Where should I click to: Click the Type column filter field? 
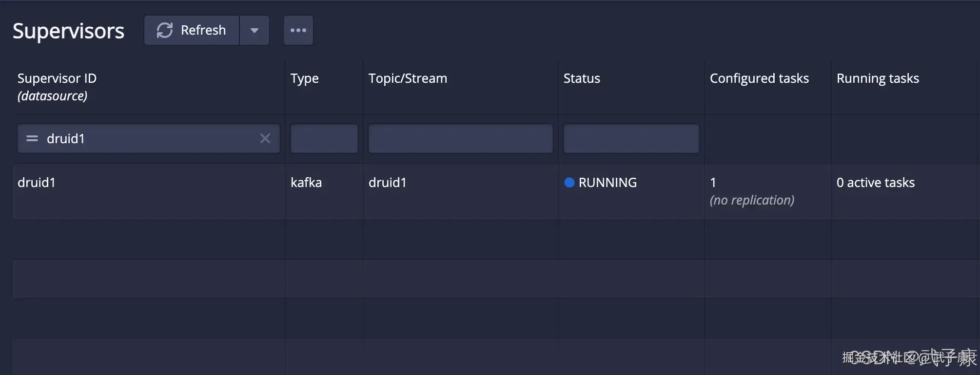click(x=324, y=139)
